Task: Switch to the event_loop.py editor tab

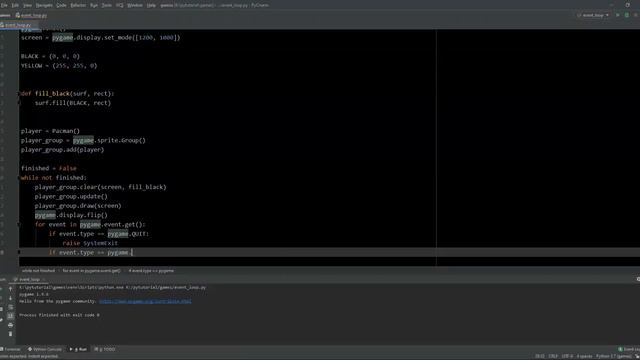Action: (x=16, y=25)
